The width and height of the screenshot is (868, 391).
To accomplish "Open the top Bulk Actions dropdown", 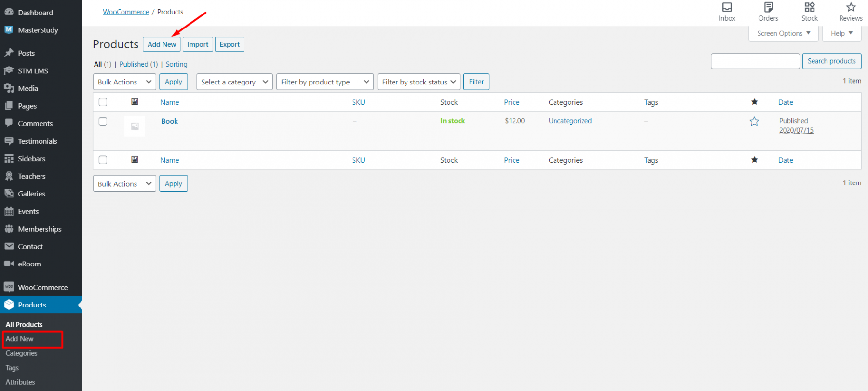I will coord(124,82).
